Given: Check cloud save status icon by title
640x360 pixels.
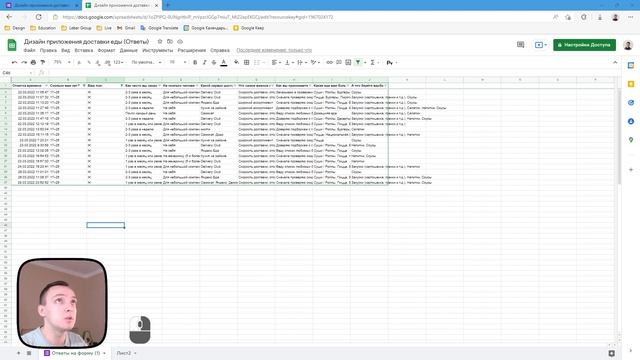Looking at the screenshot, I should coord(180,42).
